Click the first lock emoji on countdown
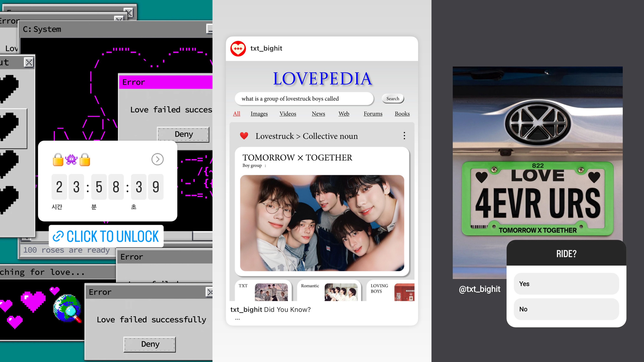 pyautogui.click(x=58, y=159)
